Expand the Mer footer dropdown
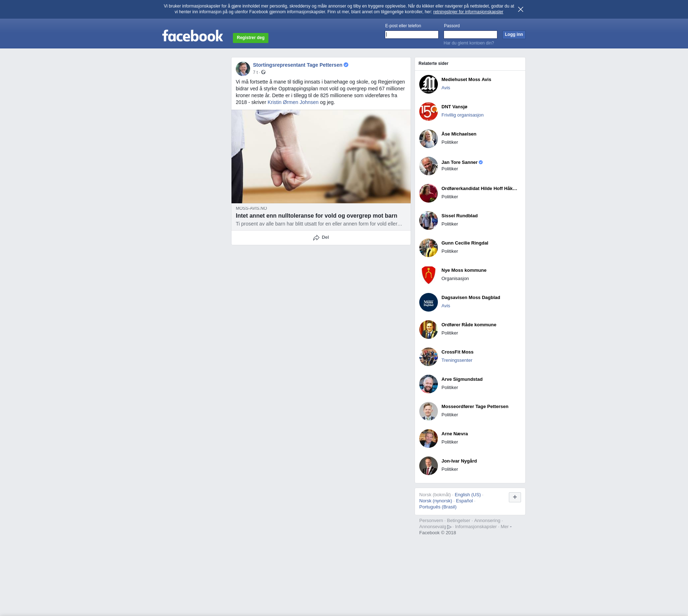The width and height of the screenshot is (688, 616). point(506,527)
